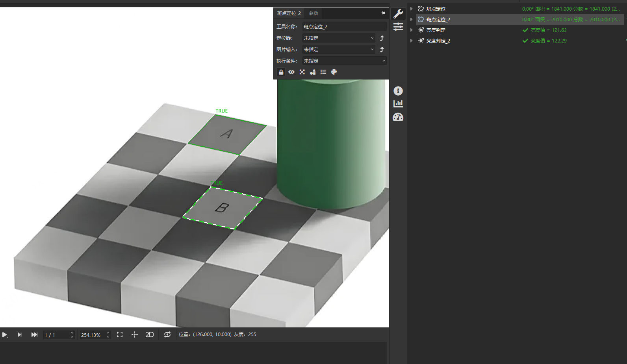
Task: Click the shapes icon in tool panel
Action: pyautogui.click(x=313, y=72)
